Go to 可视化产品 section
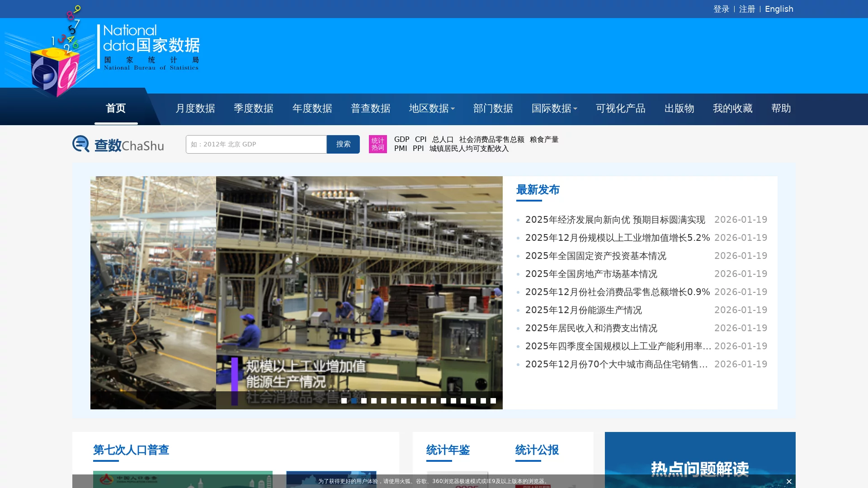868x488 pixels. (x=620, y=108)
